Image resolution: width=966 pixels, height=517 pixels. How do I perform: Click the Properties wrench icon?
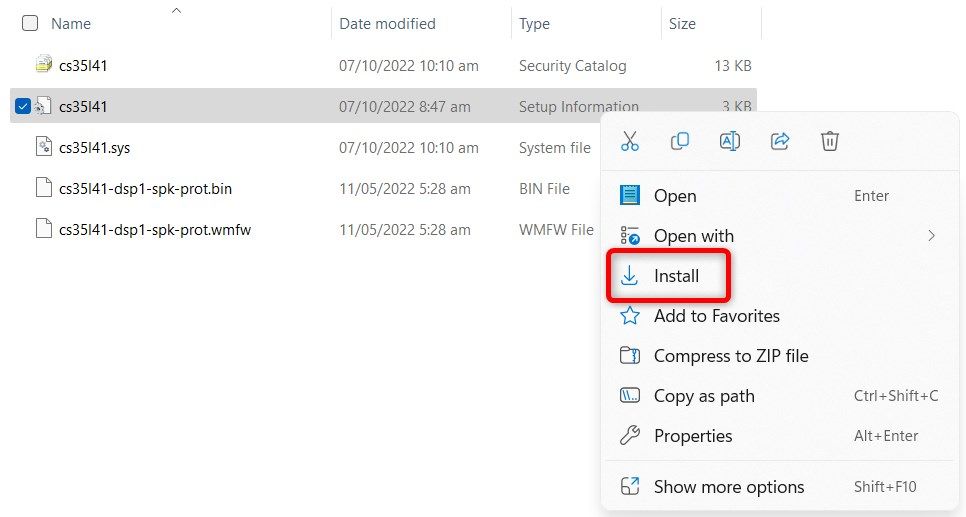pos(630,436)
